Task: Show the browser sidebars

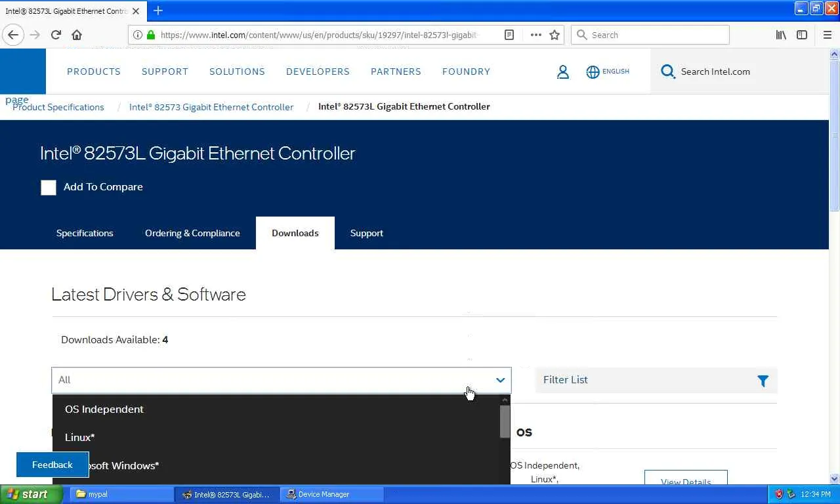Action: pyautogui.click(x=802, y=35)
